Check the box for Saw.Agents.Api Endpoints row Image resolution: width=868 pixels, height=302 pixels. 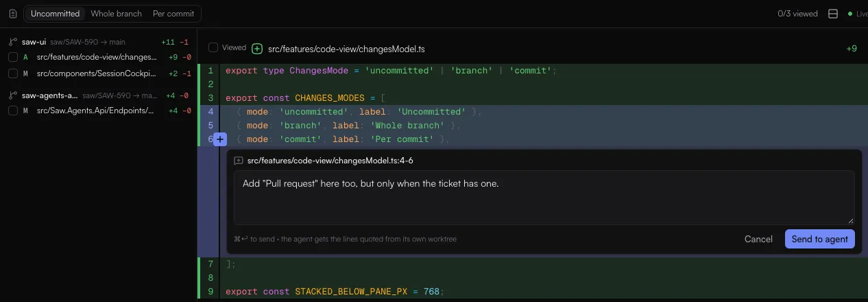[13, 111]
